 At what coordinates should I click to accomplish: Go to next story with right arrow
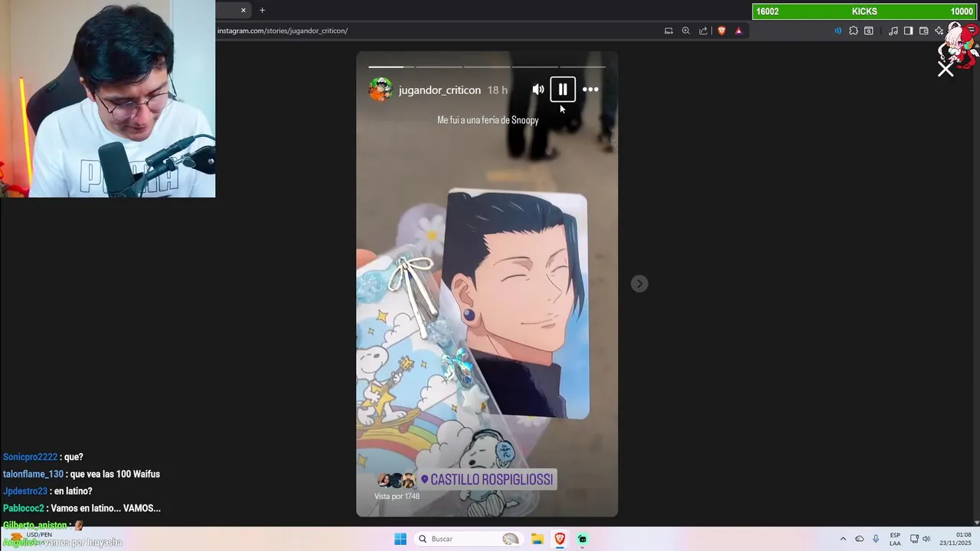639,284
